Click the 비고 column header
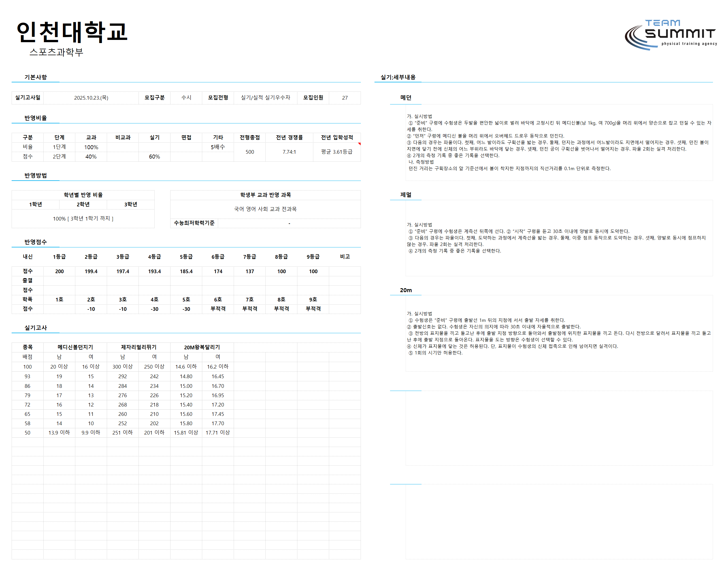The image size is (728, 569). tap(345, 257)
